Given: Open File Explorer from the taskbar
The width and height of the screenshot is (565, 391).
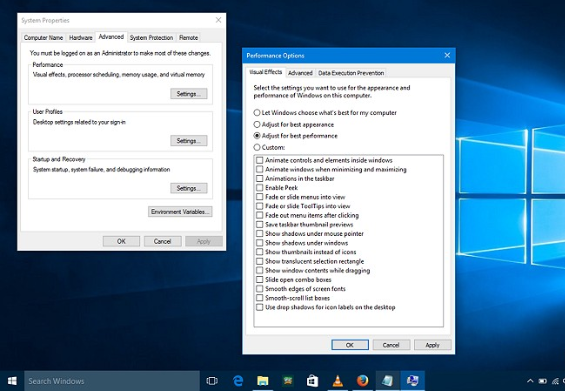Looking at the screenshot, I should coord(263,381).
